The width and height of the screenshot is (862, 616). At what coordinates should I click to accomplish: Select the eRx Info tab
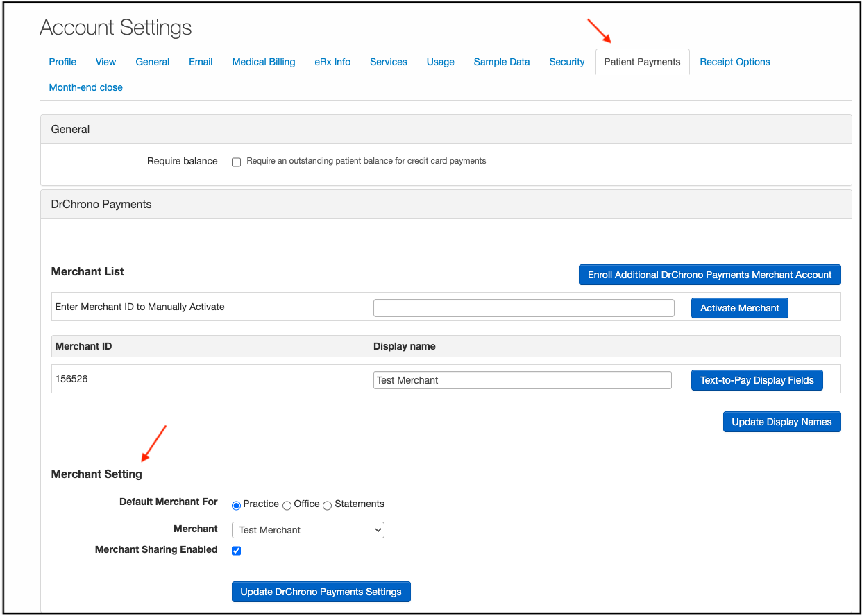point(332,62)
